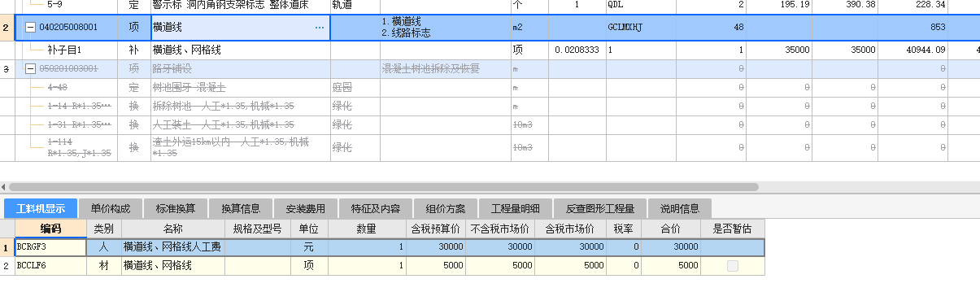Image resolution: width=980 pixels, height=305 pixels.
Task: View the 说明信息 tab
Action: [x=680, y=208]
